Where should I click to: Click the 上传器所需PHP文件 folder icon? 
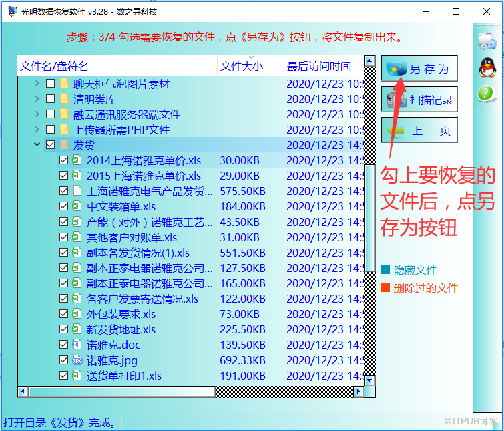[64, 130]
